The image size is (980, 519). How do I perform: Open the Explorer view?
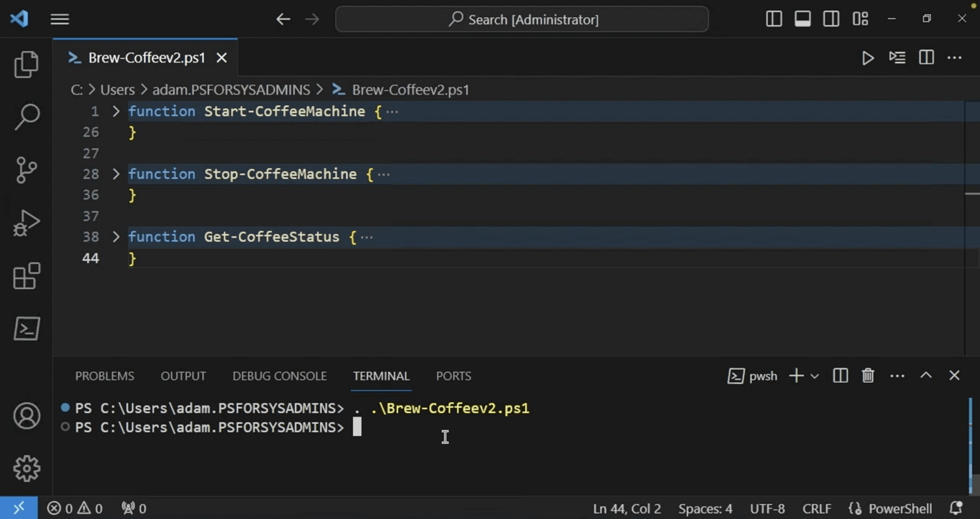tap(27, 64)
